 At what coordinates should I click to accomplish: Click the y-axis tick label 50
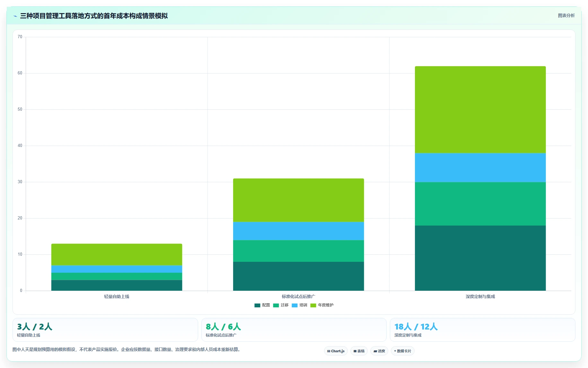[x=20, y=109]
